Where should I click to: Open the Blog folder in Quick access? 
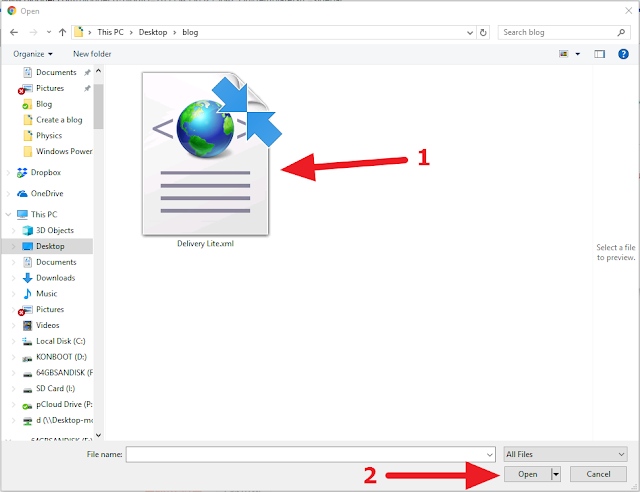pos(44,104)
